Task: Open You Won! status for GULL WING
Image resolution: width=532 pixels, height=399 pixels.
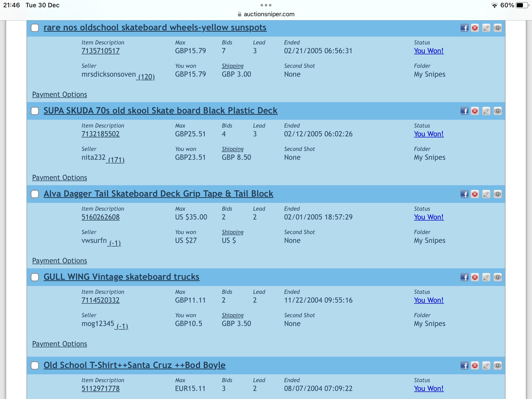Action: [429, 300]
